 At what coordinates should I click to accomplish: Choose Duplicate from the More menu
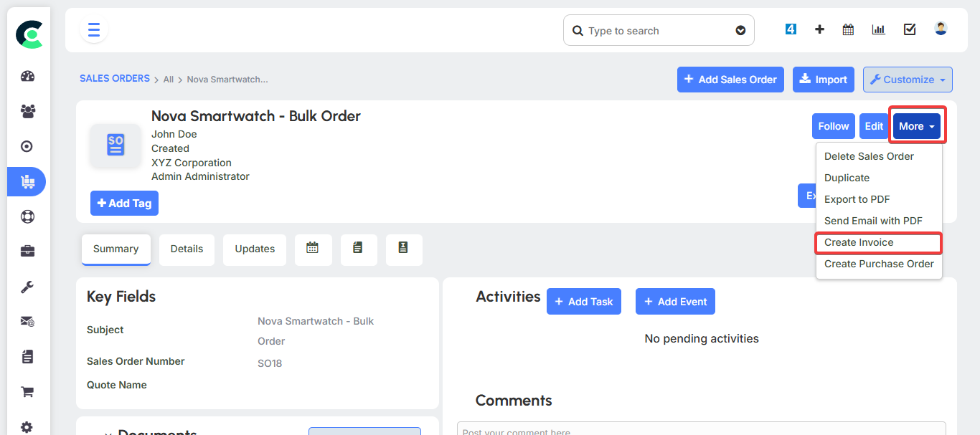847,177
